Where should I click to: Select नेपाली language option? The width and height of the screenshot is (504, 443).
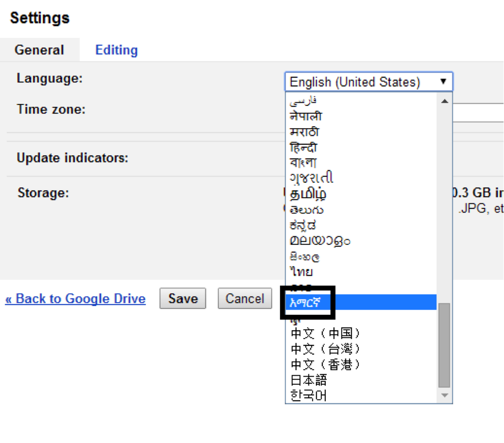coord(306,117)
